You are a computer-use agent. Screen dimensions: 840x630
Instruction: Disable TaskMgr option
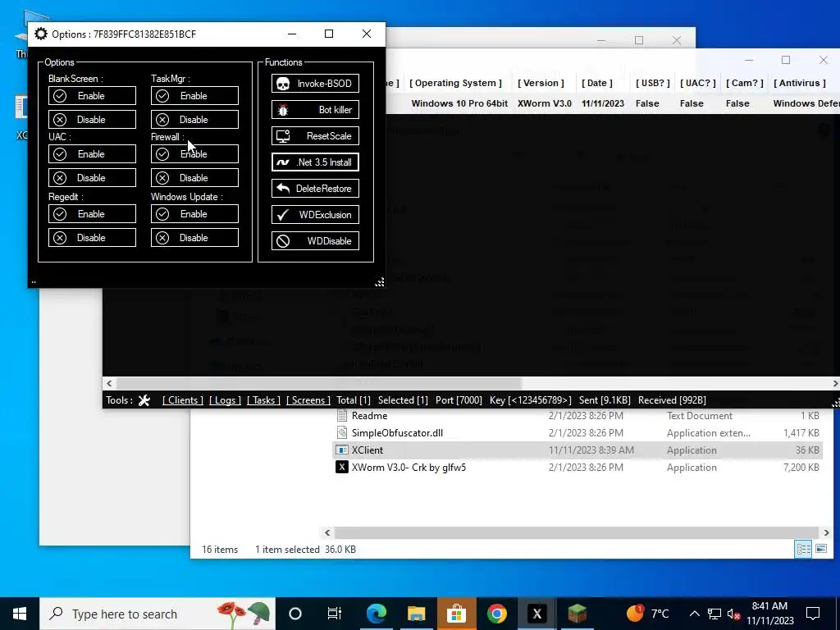click(x=194, y=120)
